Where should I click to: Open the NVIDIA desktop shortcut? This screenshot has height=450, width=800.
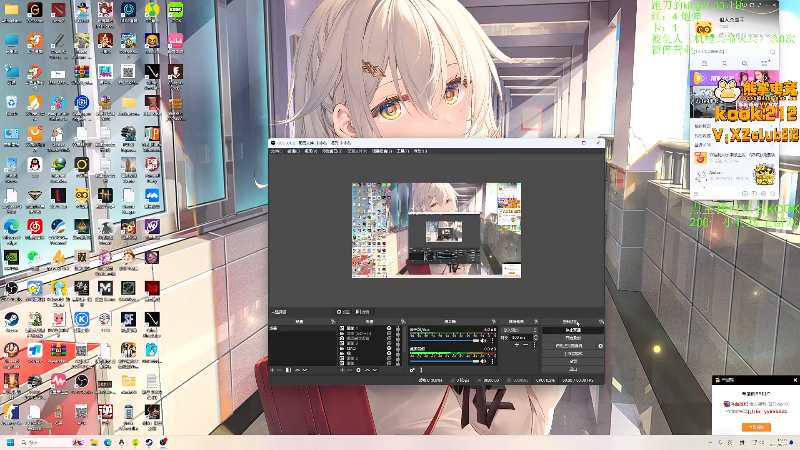(x=11, y=259)
